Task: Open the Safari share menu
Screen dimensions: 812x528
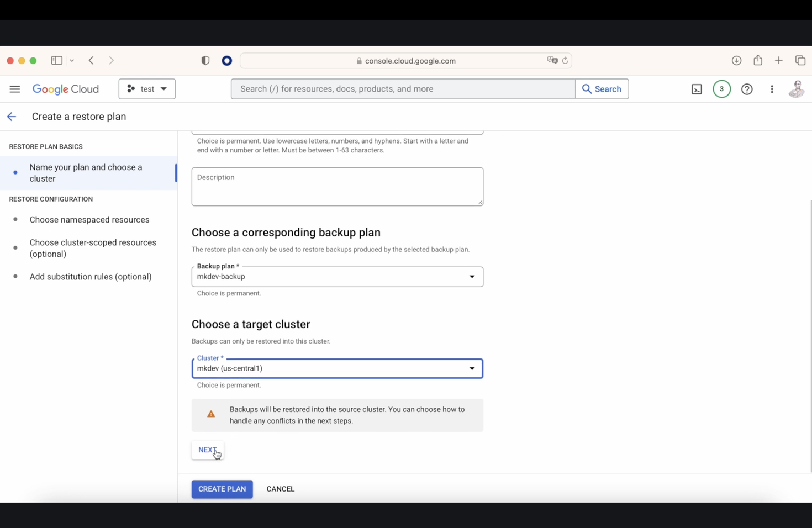Action: coord(758,60)
